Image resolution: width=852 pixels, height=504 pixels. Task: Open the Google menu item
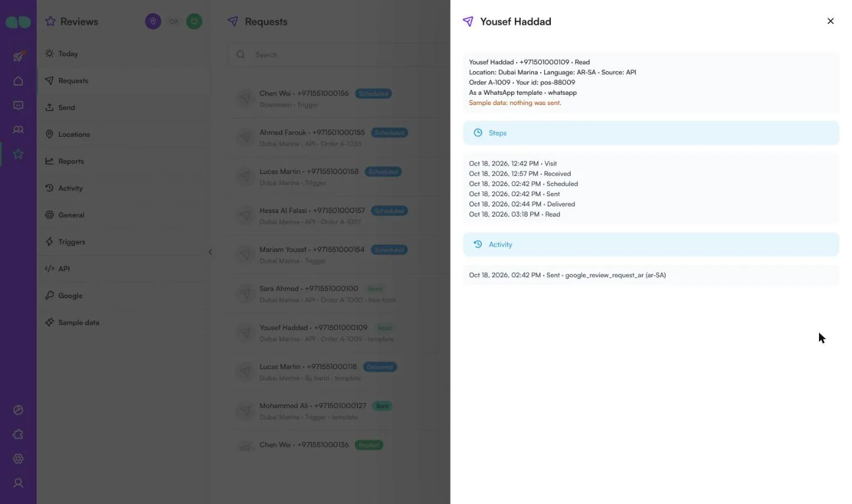pyautogui.click(x=124, y=296)
